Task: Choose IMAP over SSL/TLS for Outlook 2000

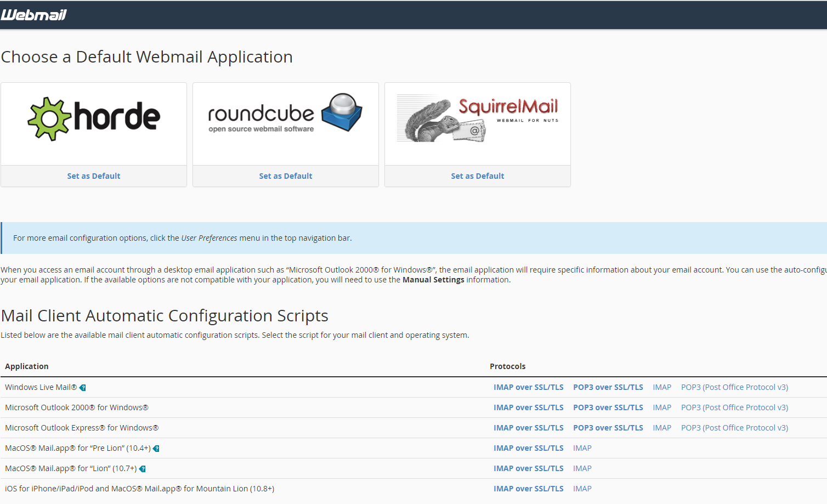Action: coord(529,407)
